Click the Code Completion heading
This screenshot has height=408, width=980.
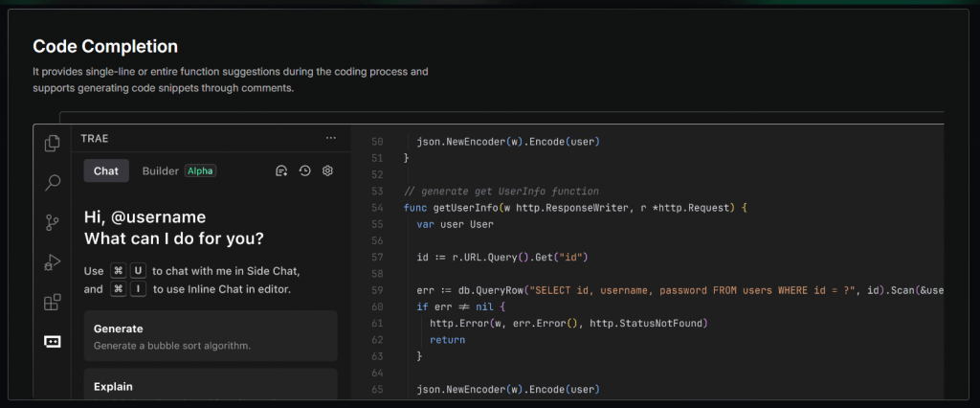pos(105,46)
